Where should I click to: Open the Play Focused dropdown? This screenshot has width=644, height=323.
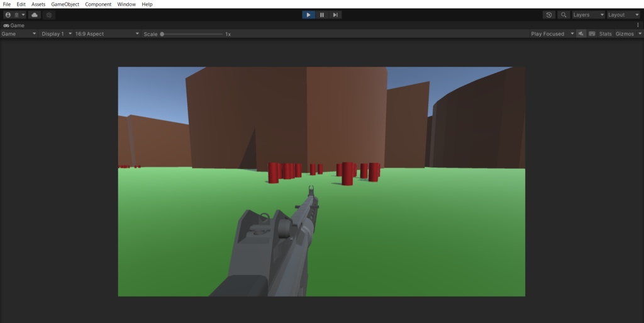pos(552,34)
